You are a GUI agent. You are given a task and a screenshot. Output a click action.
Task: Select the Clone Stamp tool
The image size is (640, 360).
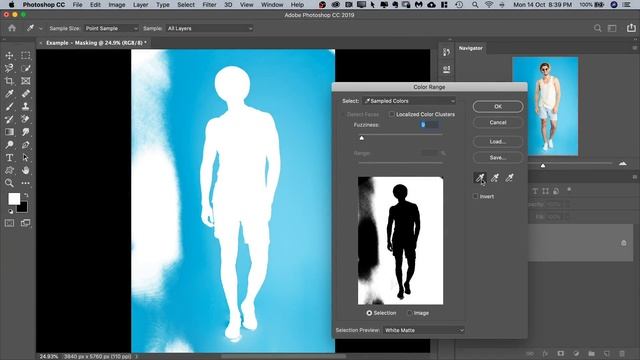pyautogui.click(x=25, y=107)
